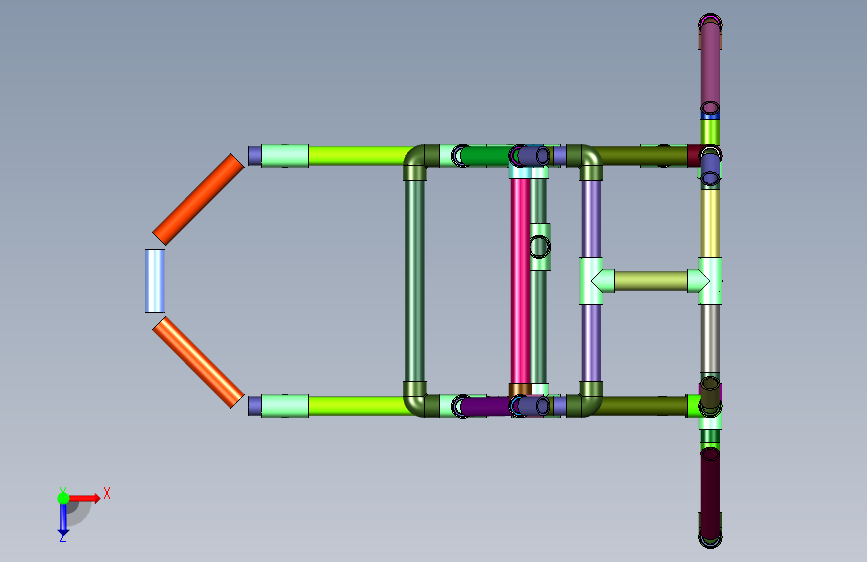The height and width of the screenshot is (562, 867).
Task: Click the red X axis arrow of triad
Action: pos(84,498)
